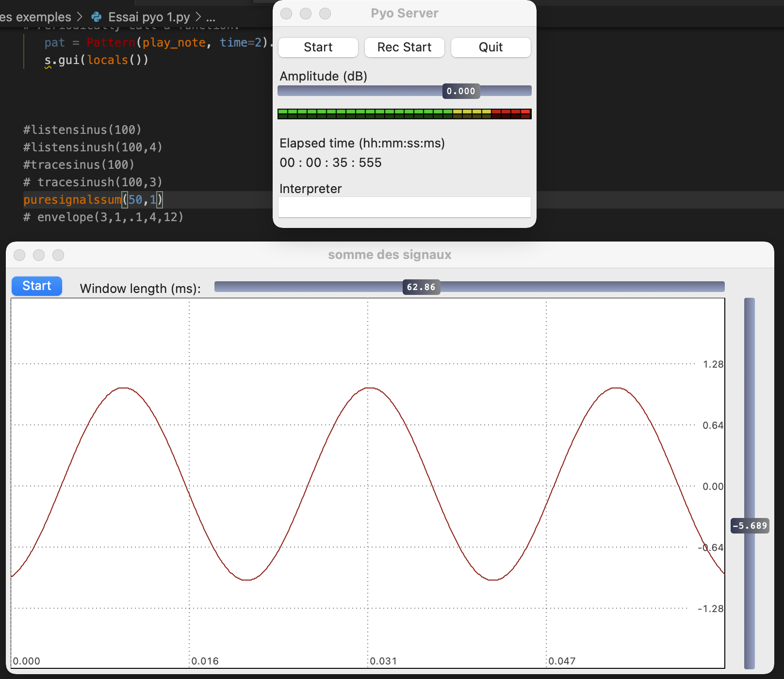Screen dimensions: 784x679
Task: Toggle the blue Start button in scope
Action: 37,286
